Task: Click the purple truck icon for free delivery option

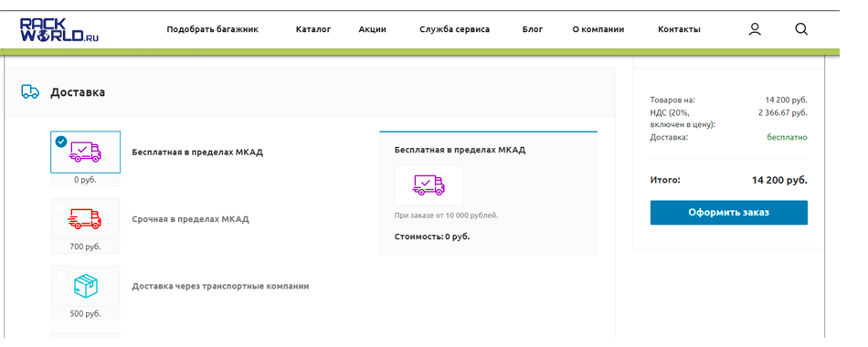Action: coord(85,152)
